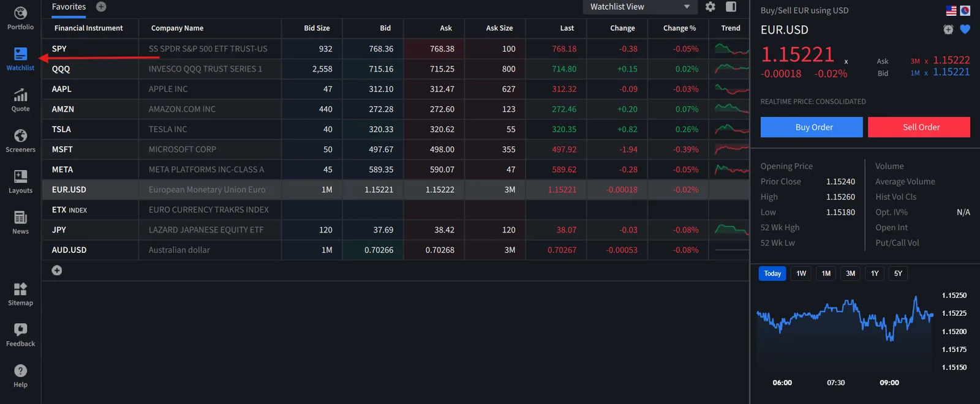The width and height of the screenshot is (980, 404).
Task: Select the ETX INDEX row symbol
Action: coord(69,210)
